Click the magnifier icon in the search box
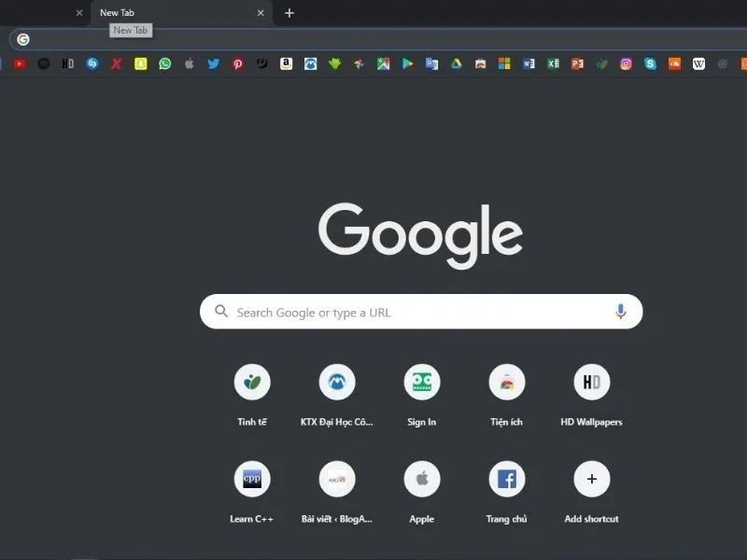Screen dimensions: 747x560 [x=221, y=312]
